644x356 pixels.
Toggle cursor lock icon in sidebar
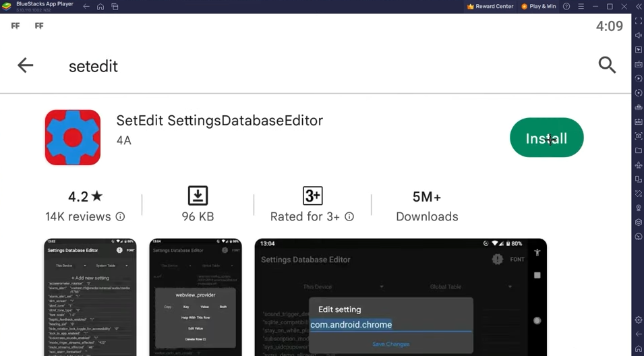(638, 50)
